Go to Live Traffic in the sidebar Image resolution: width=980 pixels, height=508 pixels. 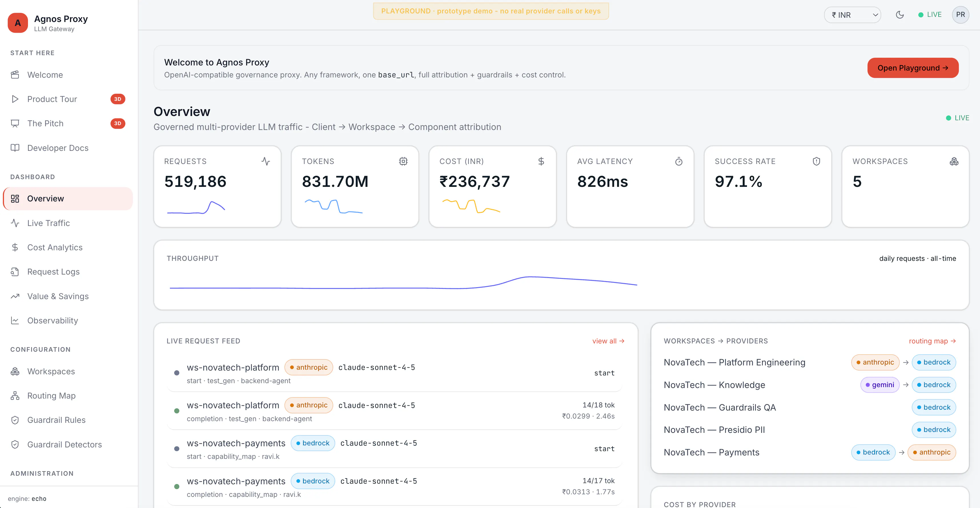tap(68, 223)
